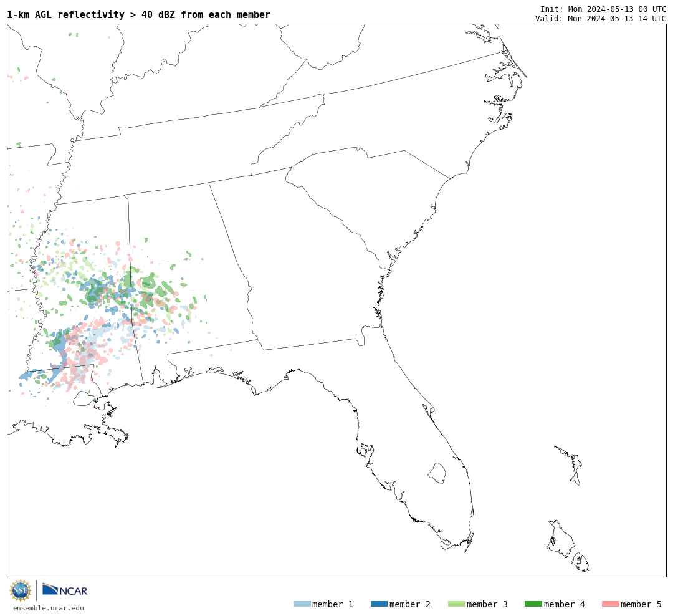Click the Init time text
This screenshot has height=616, width=673.
click(603, 9)
